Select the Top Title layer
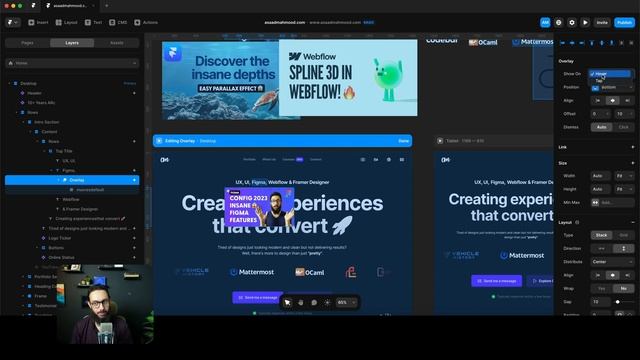The width and height of the screenshot is (640, 360). pos(64,151)
